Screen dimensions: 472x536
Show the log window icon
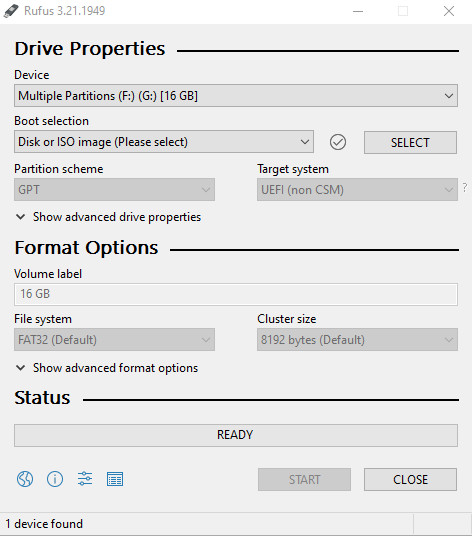coord(115,479)
